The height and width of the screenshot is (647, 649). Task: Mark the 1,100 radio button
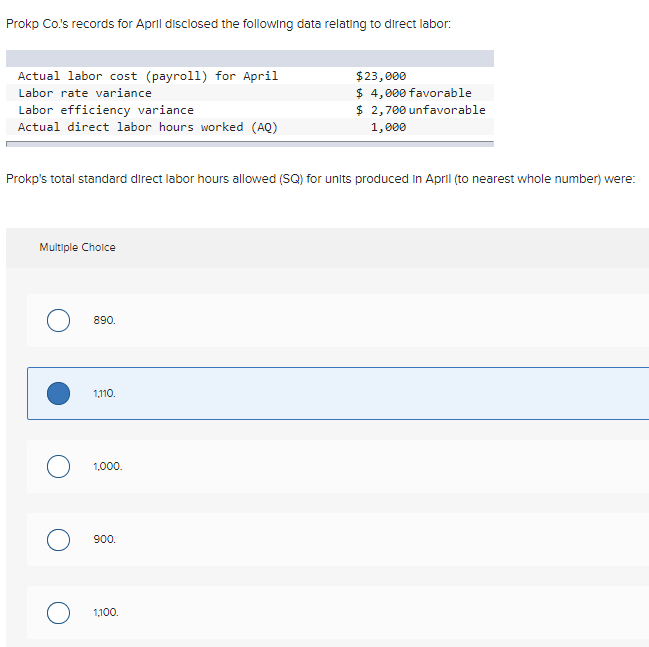(58, 612)
